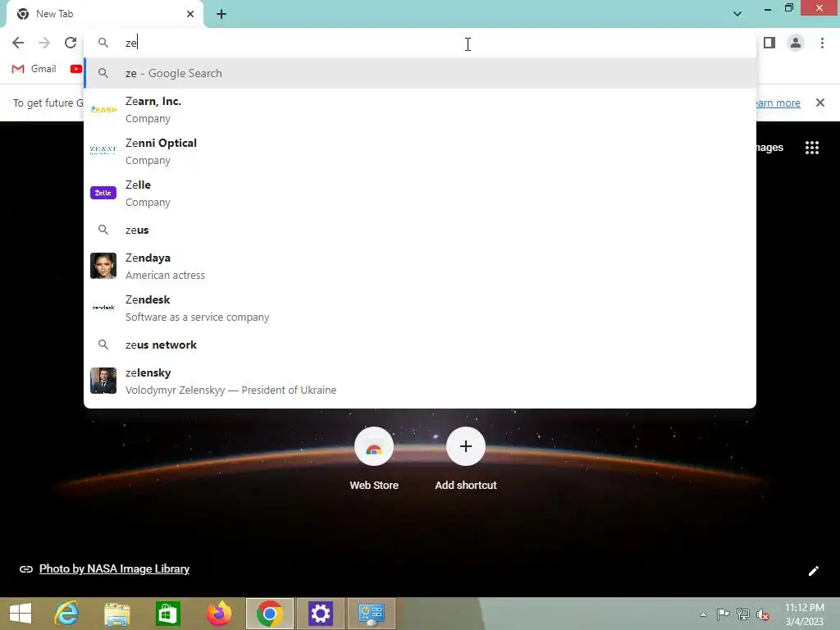Image resolution: width=840 pixels, height=630 pixels.
Task: Click inside the address bar input
Action: point(420,43)
